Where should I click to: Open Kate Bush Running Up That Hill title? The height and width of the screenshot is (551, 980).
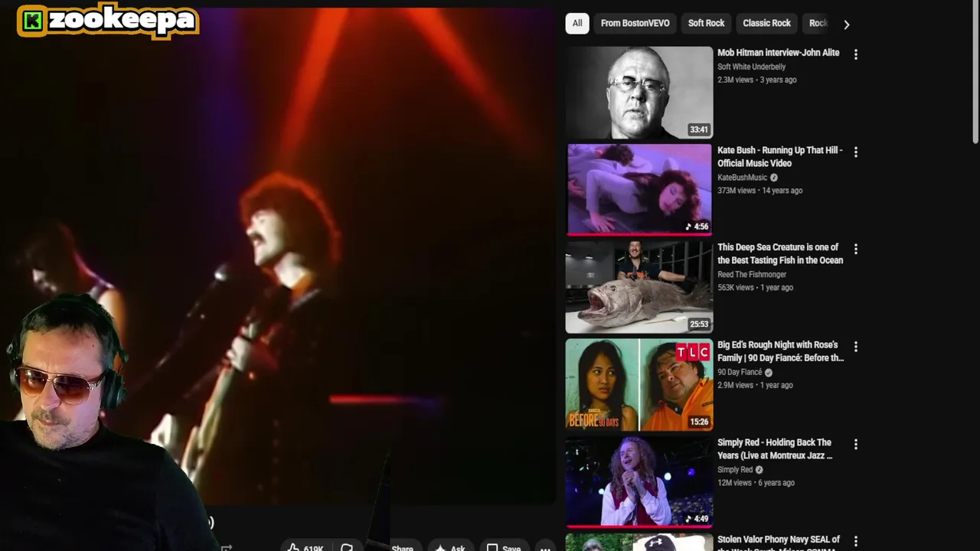pos(780,157)
